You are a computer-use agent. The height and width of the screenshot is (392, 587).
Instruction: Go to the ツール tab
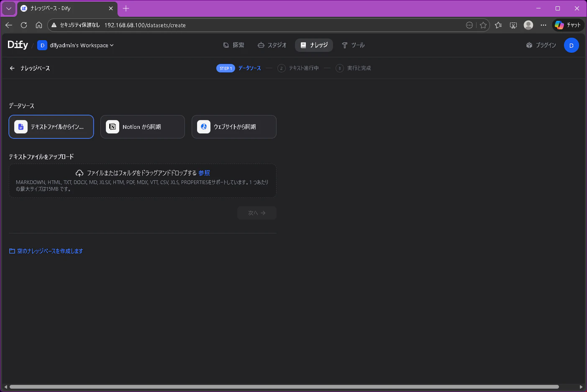[353, 45]
